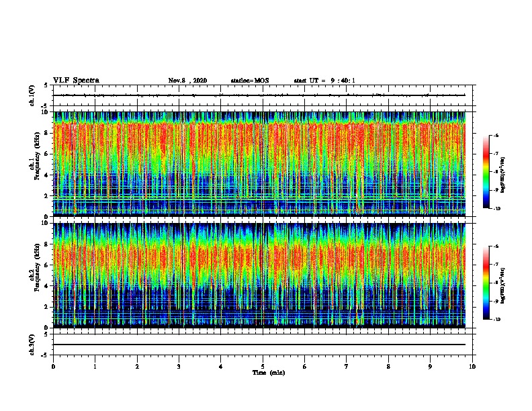This screenshot has width=532, height=411.
Task: Click the date text "Nov.8 , 2020"
Action: pos(187,81)
